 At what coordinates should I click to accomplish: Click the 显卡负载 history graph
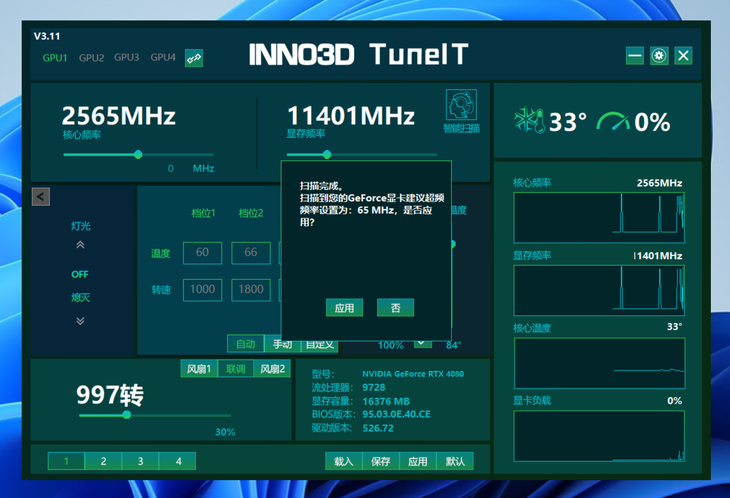click(599, 436)
